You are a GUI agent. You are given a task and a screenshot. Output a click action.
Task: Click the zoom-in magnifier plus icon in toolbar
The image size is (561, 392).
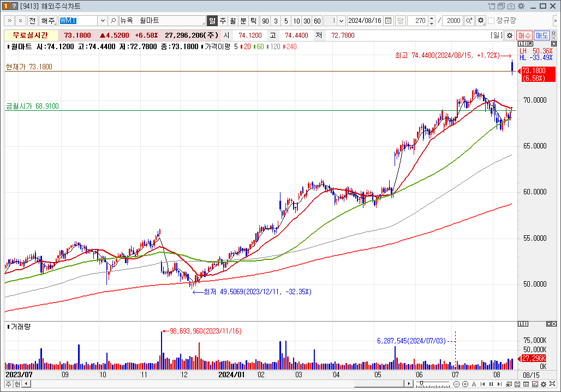(x=469, y=21)
